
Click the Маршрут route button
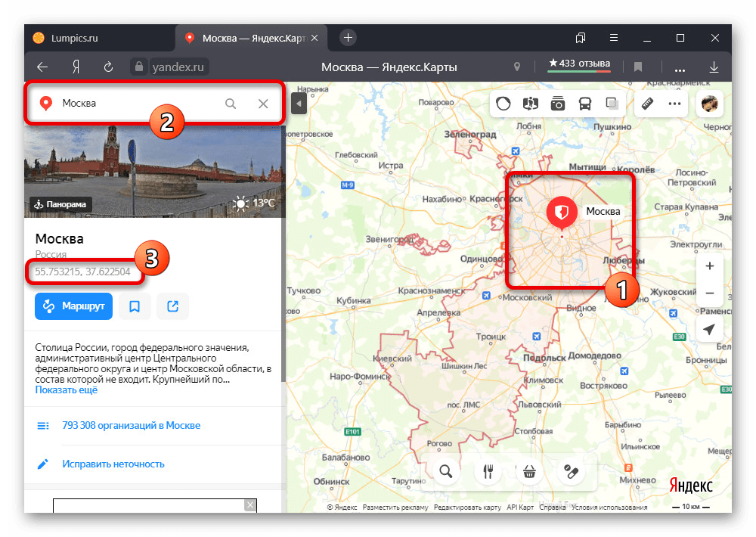(73, 306)
